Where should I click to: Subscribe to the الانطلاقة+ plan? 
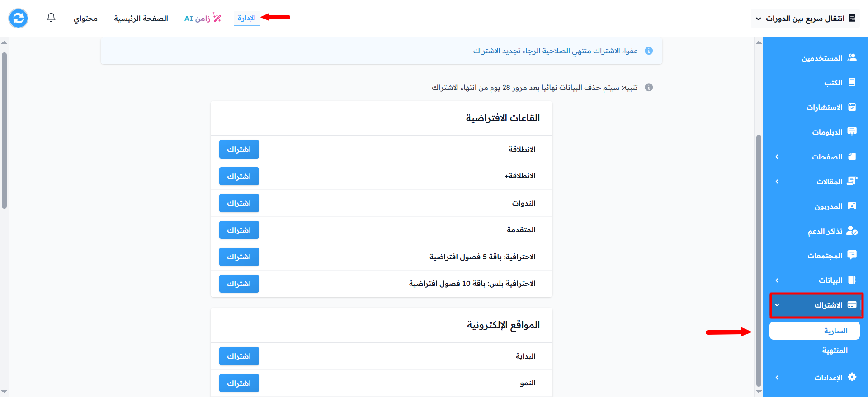click(x=239, y=176)
